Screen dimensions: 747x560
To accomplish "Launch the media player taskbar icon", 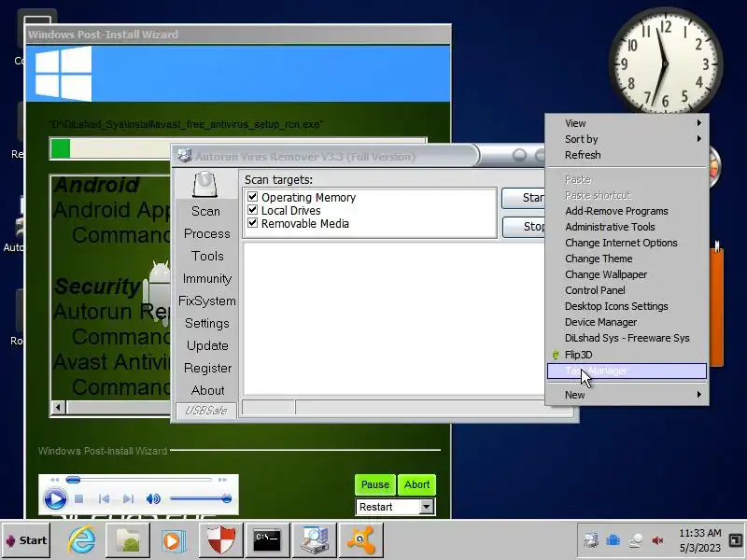I will click(174, 540).
